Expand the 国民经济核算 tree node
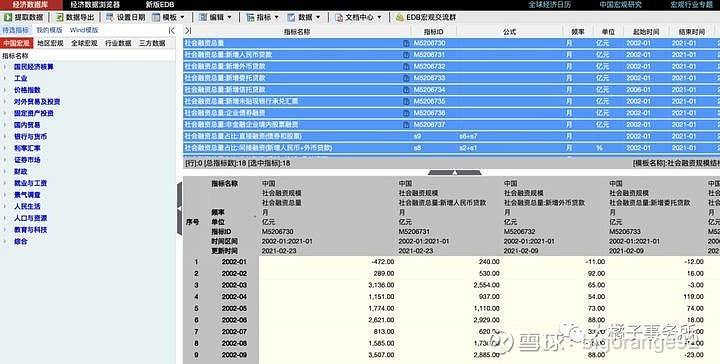The height and width of the screenshot is (364, 720). click(x=5, y=67)
